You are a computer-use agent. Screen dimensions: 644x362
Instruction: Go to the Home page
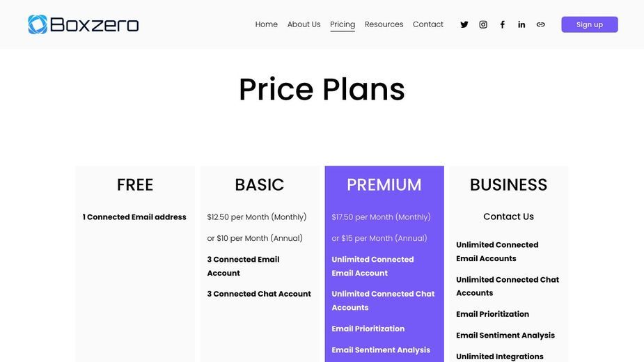266,24
